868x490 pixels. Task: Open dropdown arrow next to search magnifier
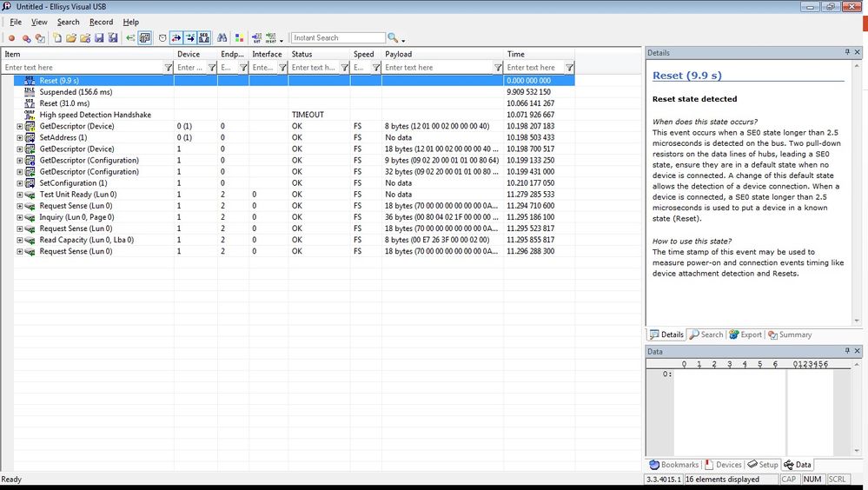(403, 41)
